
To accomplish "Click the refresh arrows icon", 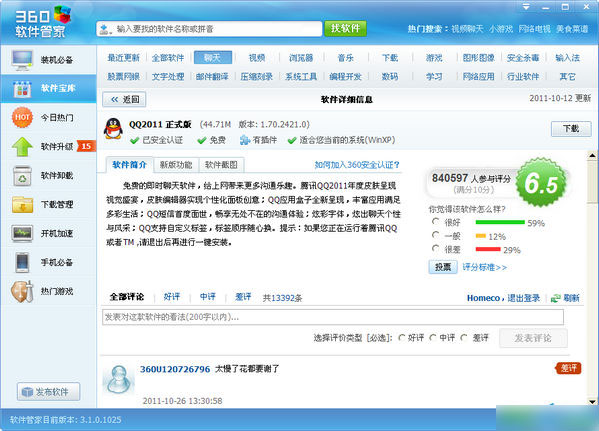I will 555,298.
